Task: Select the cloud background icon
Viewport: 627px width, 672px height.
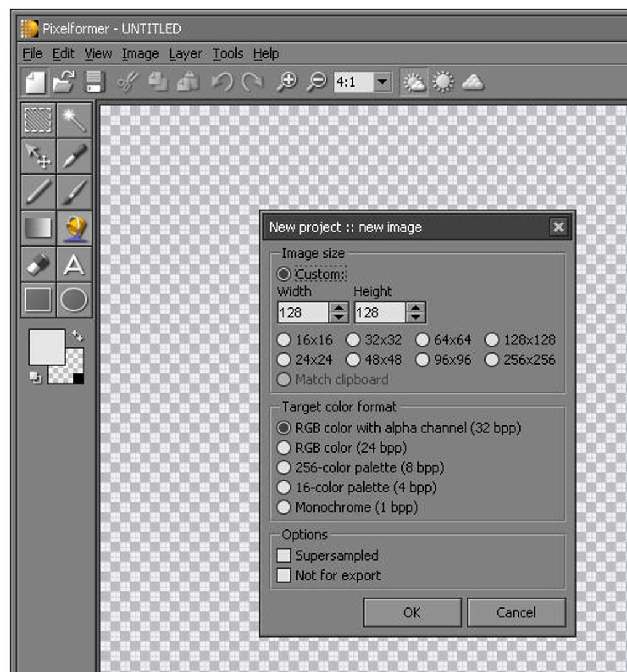Action: pos(473,82)
